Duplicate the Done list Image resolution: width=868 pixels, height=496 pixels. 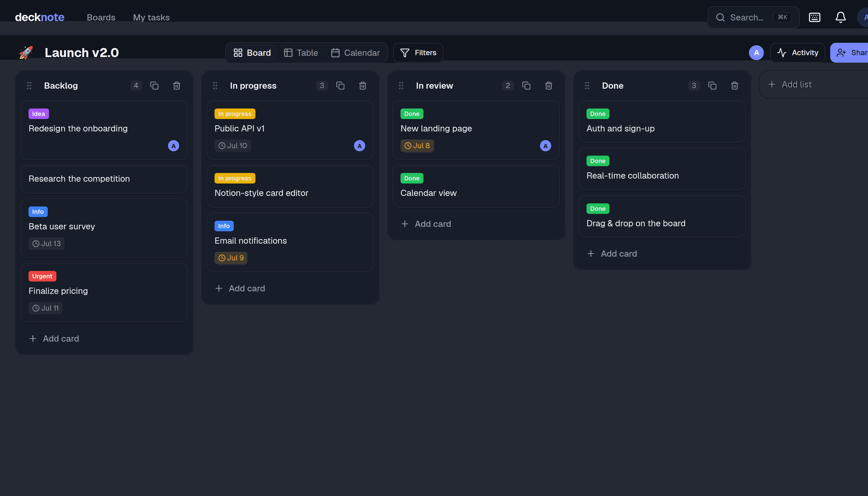pyautogui.click(x=712, y=86)
